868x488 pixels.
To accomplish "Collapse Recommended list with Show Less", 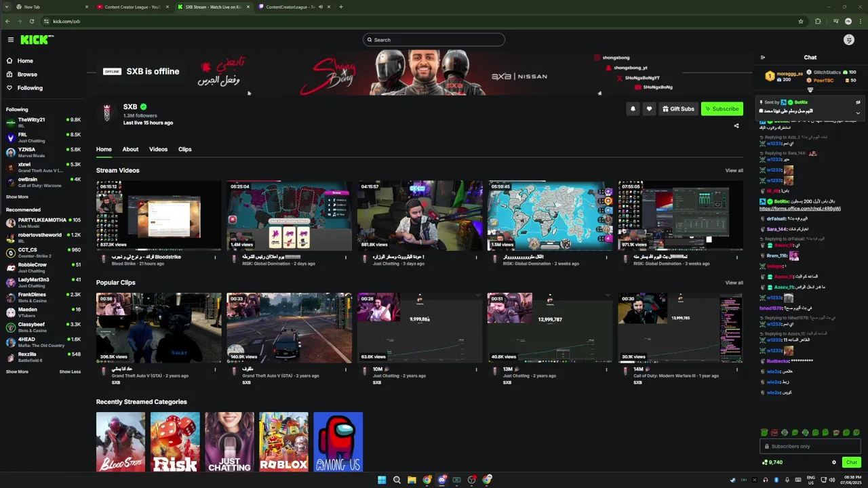I will point(70,372).
